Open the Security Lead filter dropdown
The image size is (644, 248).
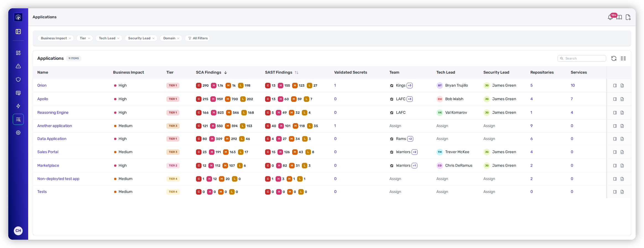pos(141,38)
